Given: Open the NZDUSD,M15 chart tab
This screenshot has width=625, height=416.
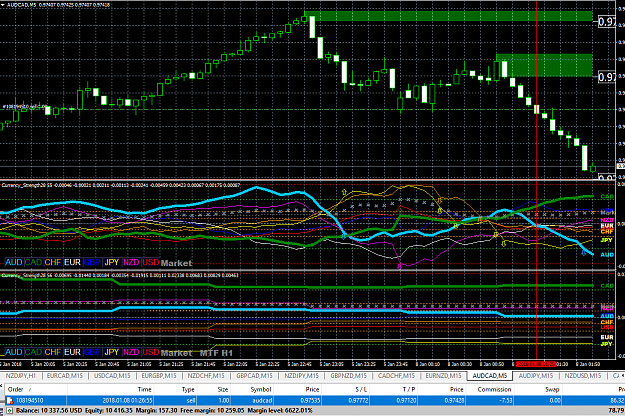Looking at the screenshot, I should pyautogui.click(x=583, y=376).
